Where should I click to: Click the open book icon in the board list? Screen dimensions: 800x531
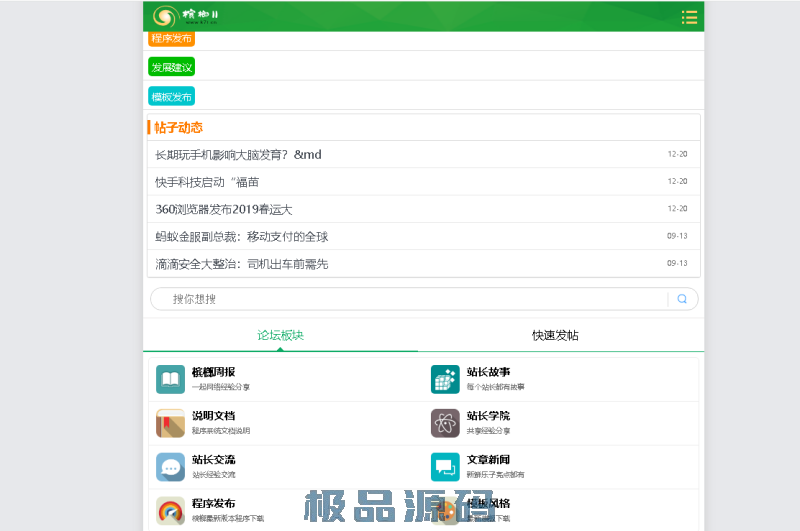(x=170, y=379)
